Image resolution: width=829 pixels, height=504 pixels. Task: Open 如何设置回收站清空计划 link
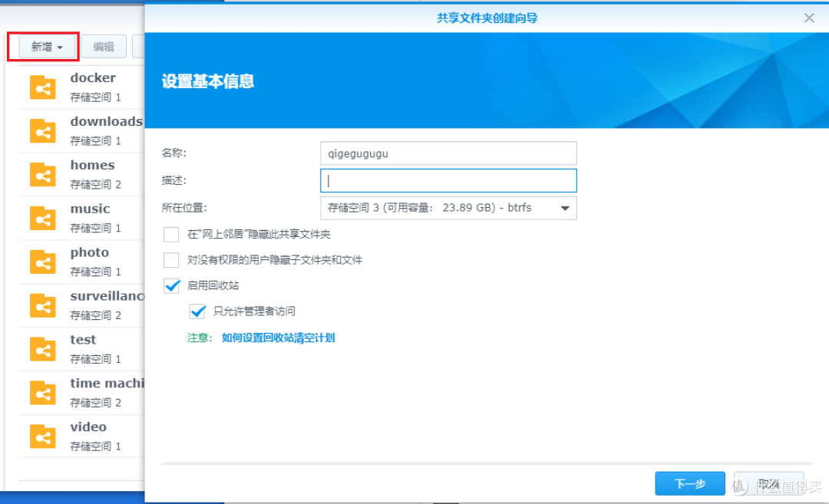click(278, 338)
